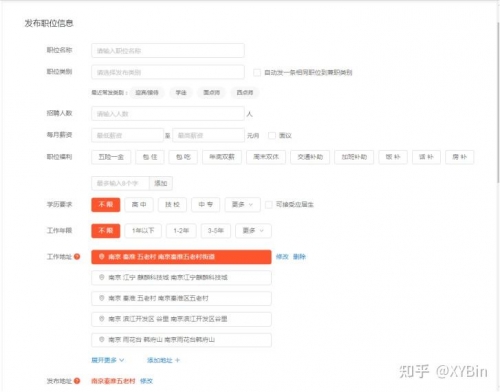The image size is (500, 392).
Task: Focus the custom benefit text input
Action: pos(120,183)
